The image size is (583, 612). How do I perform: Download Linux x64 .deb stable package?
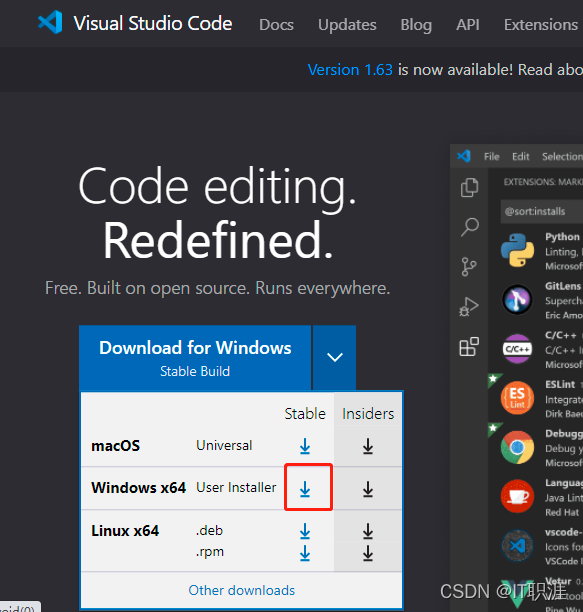click(x=305, y=531)
